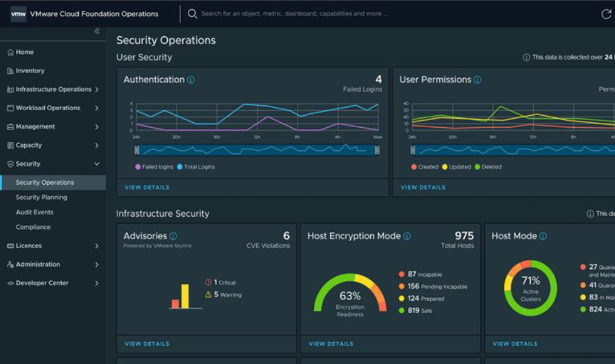
Task: Toggle the Deleted permissions legend series
Action: 488,167
